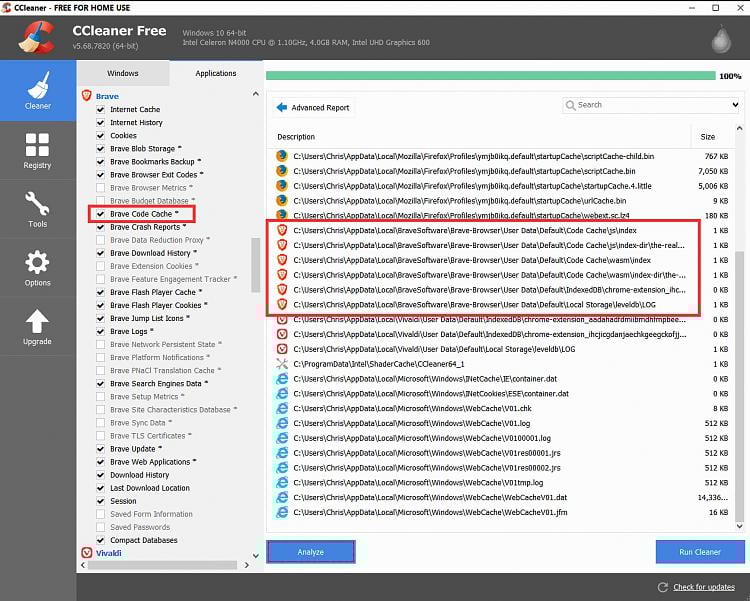Click the pear icon in header
The width and height of the screenshot is (750, 601).
pyautogui.click(x=721, y=39)
